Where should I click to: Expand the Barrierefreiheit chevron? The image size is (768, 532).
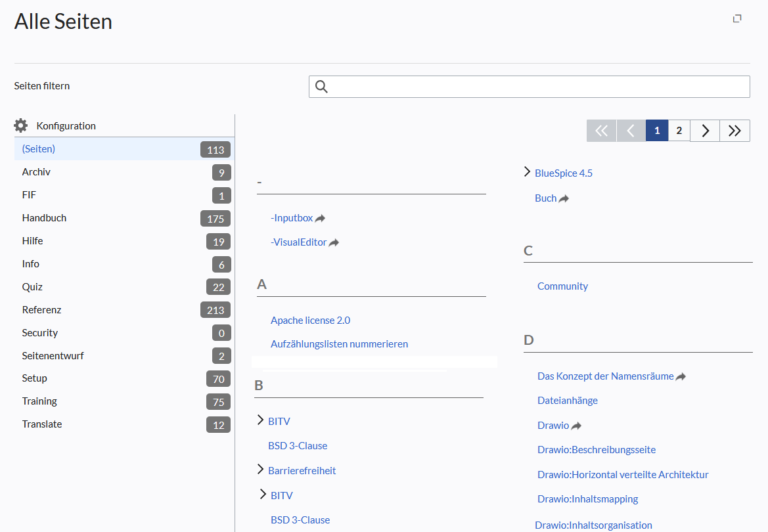click(260, 470)
